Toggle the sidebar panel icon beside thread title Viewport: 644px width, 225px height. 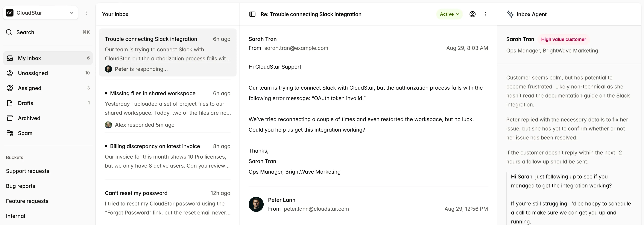tap(252, 14)
